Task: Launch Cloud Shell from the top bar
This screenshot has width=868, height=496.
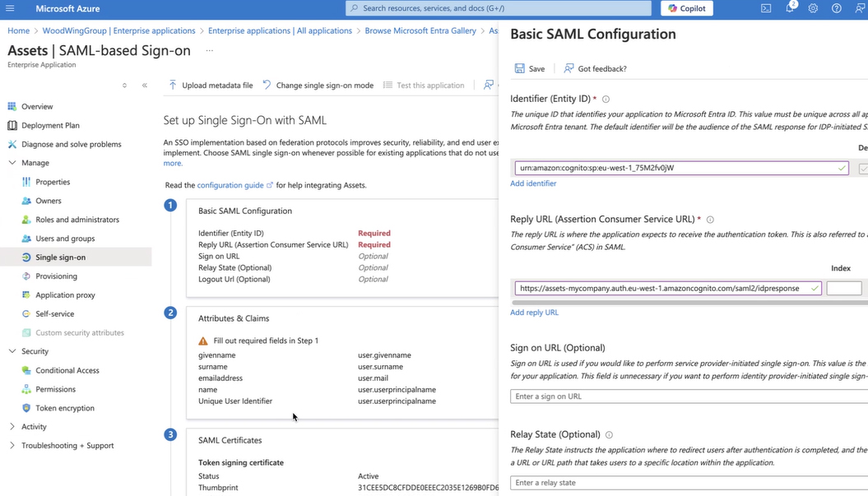Action: tap(766, 8)
